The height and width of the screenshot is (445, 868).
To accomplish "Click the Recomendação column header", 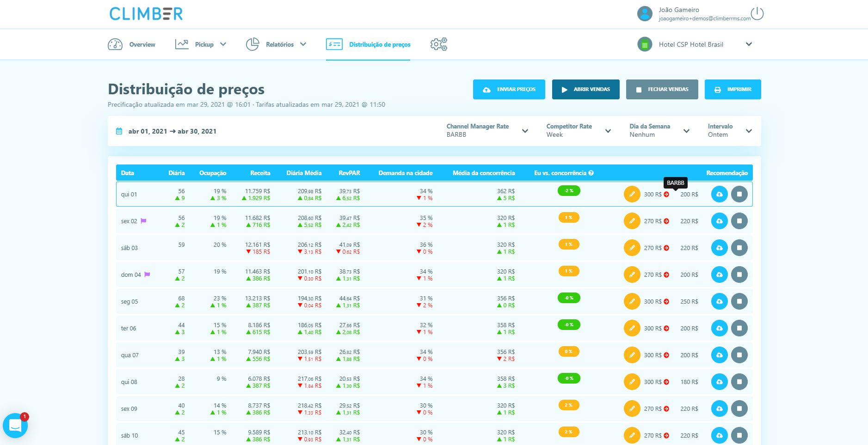I will pos(727,173).
